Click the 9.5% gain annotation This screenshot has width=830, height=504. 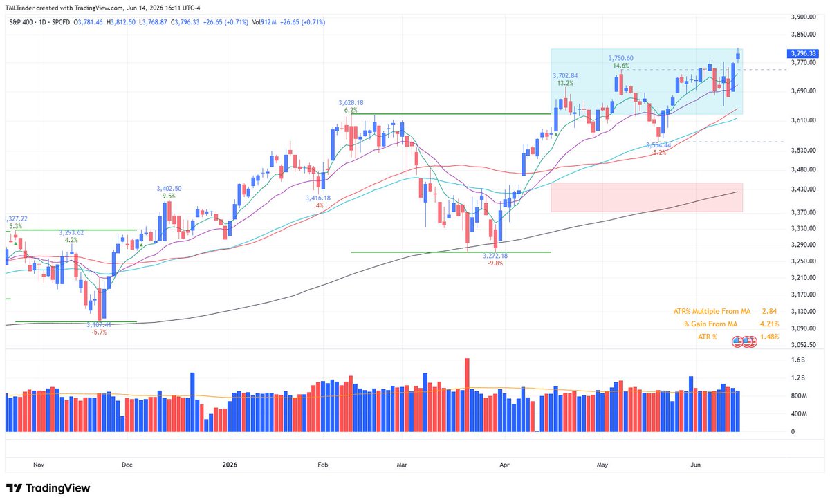(x=169, y=196)
